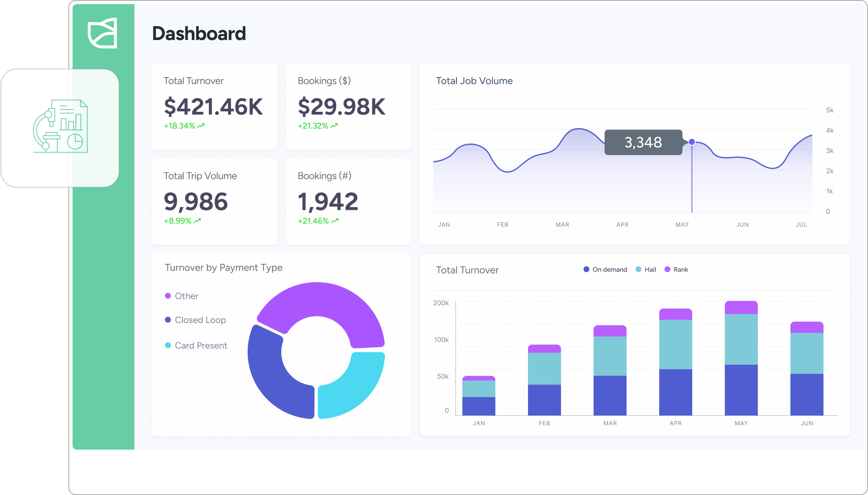Viewport: 868px width, 495px height.
Task: Select the trend arrow next to +21.32%
Action: (334, 125)
